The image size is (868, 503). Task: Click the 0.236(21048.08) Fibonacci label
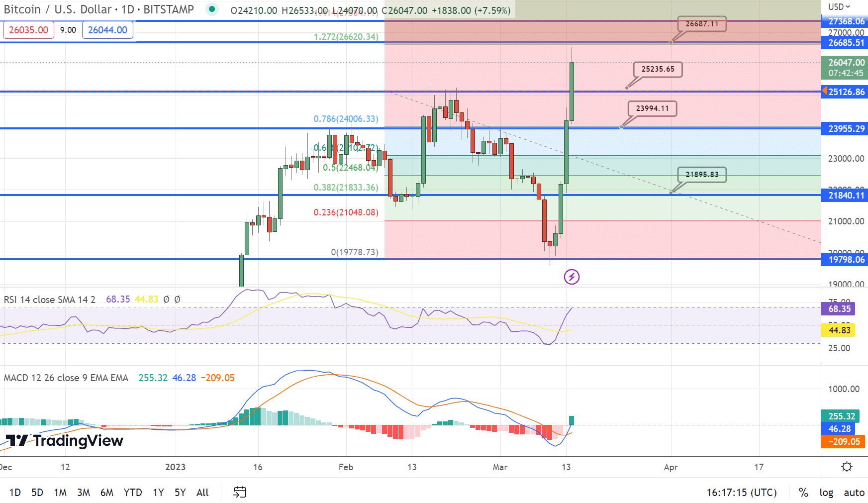click(x=346, y=212)
